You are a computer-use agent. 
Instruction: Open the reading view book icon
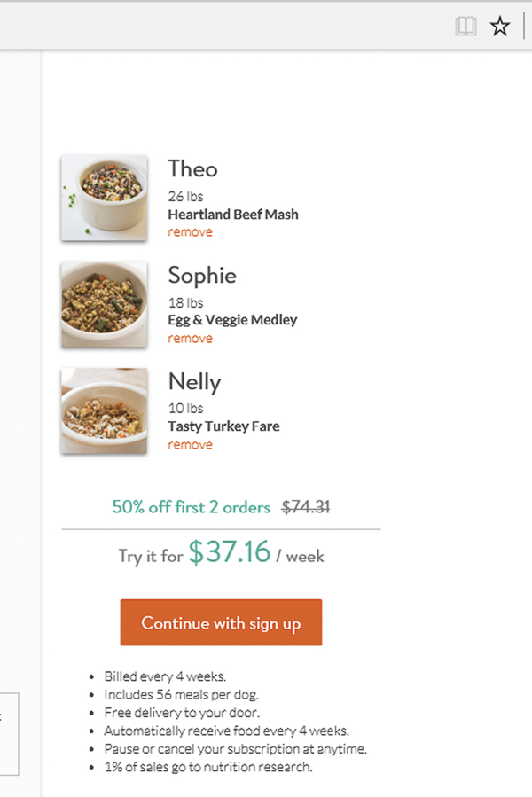point(465,27)
